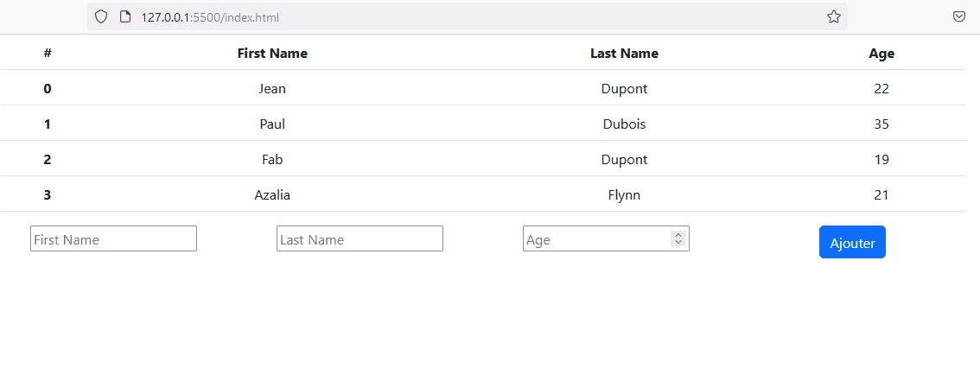The height and width of the screenshot is (375, 980).
Task: Bookmark this page with the star icon
Action: 834,17
